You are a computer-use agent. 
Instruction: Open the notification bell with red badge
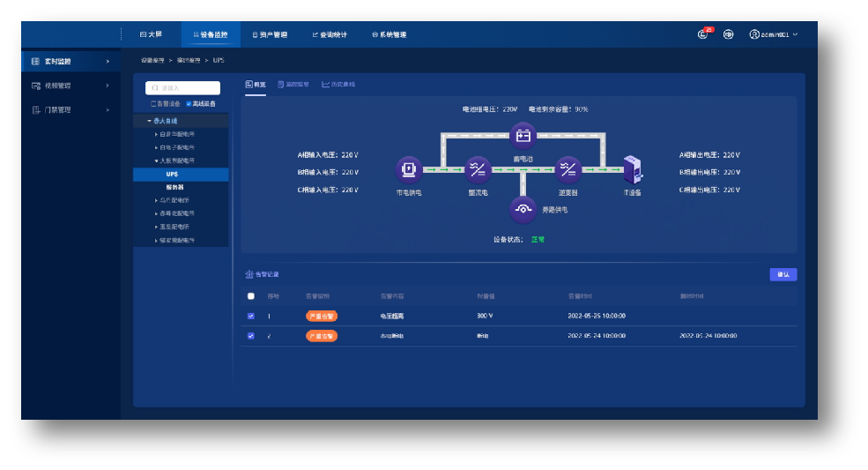point(703,34)
